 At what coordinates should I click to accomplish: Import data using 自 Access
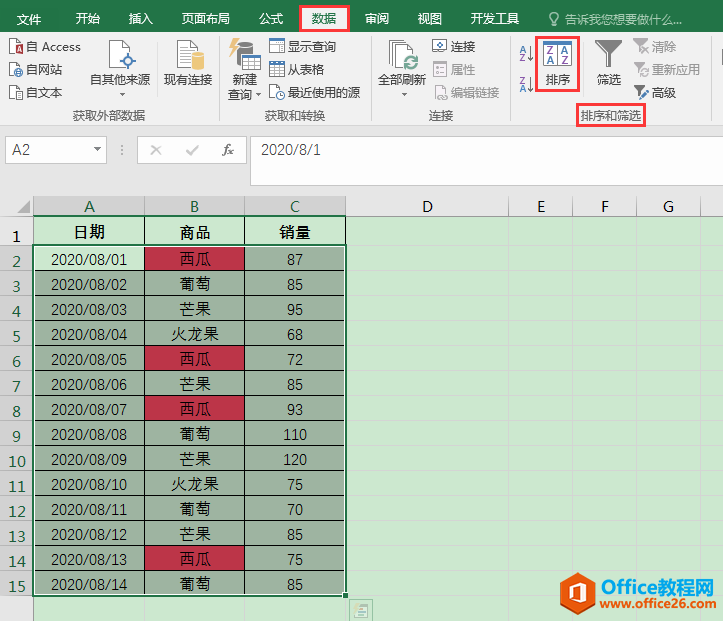pyautogui.click(x=45, y=47)
